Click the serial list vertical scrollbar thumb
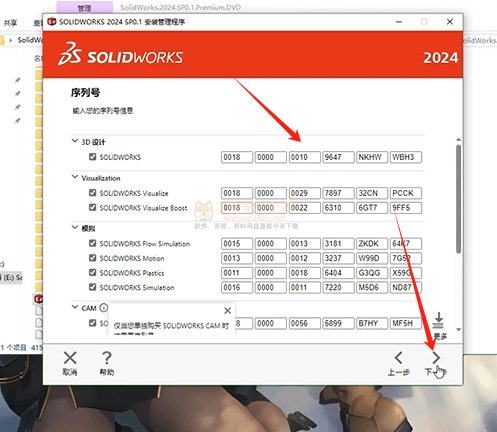The width and height of the screenshot is (497, 432). pyautogui.click(x=459, y=199)
